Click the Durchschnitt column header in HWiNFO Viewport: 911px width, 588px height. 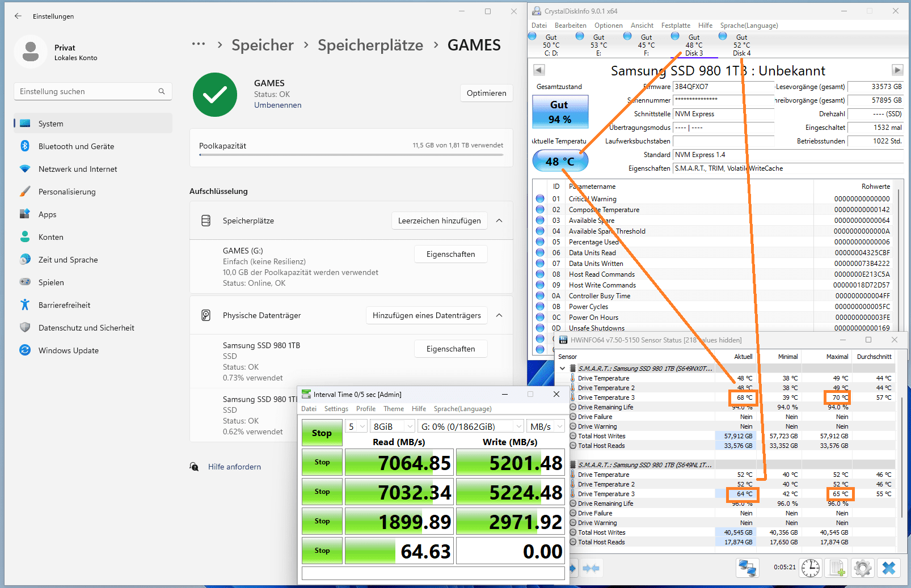pos(874,357)
